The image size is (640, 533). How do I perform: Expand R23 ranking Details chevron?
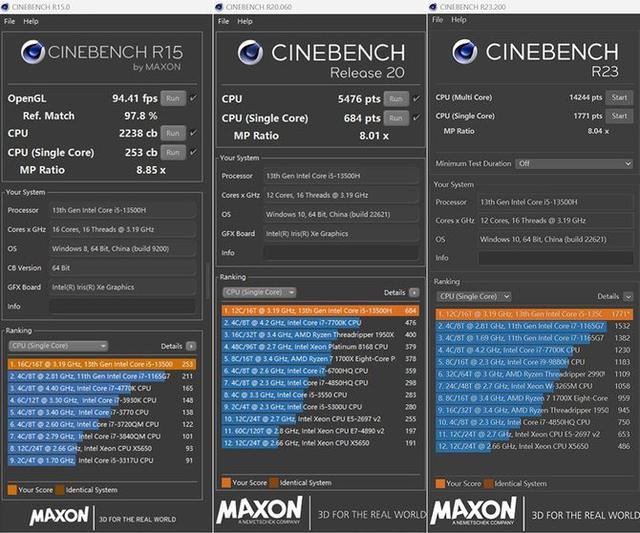tap(629, 297)
